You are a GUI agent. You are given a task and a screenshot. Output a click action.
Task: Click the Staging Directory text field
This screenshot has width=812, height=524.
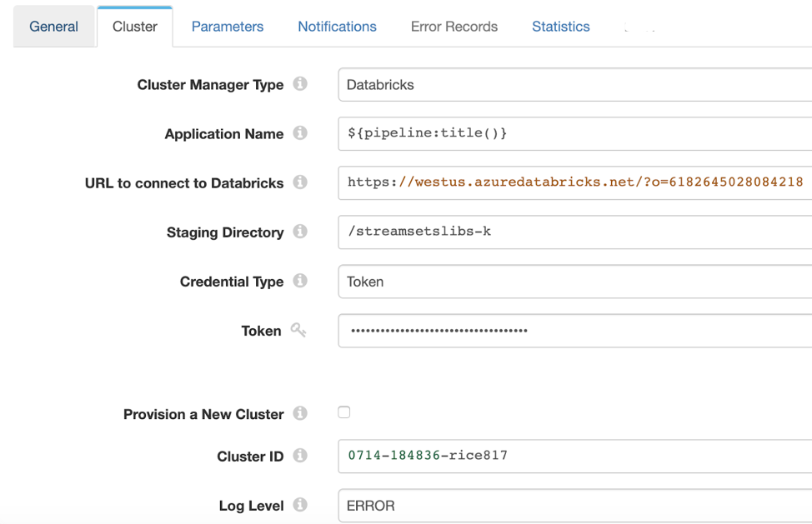(x=574, y=232)
